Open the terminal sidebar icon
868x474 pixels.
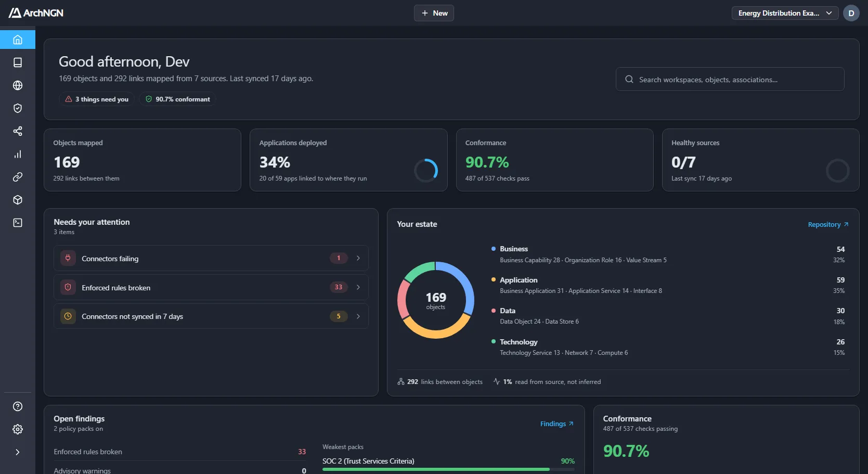pyautogui.click(x=18, y=223)
